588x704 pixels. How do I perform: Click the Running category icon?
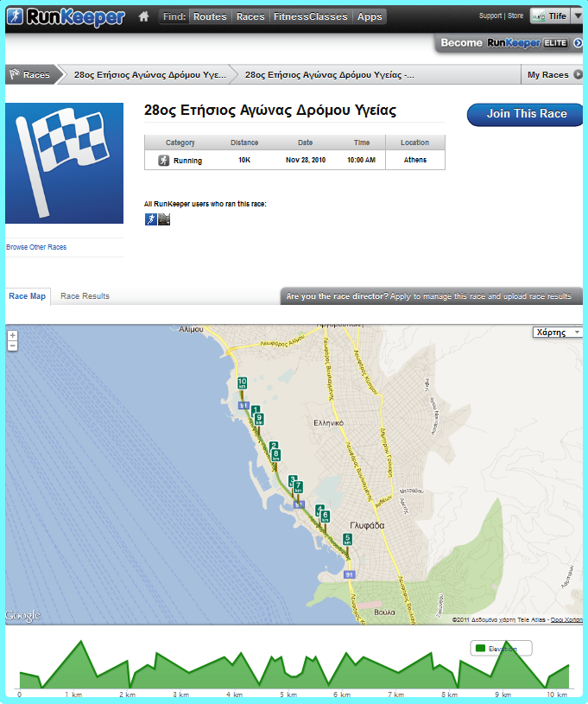164,161
